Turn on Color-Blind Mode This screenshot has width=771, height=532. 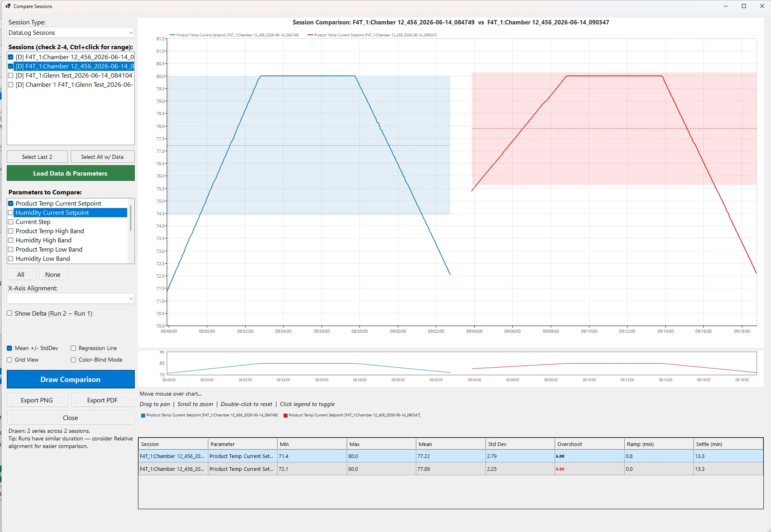[74, 360]
